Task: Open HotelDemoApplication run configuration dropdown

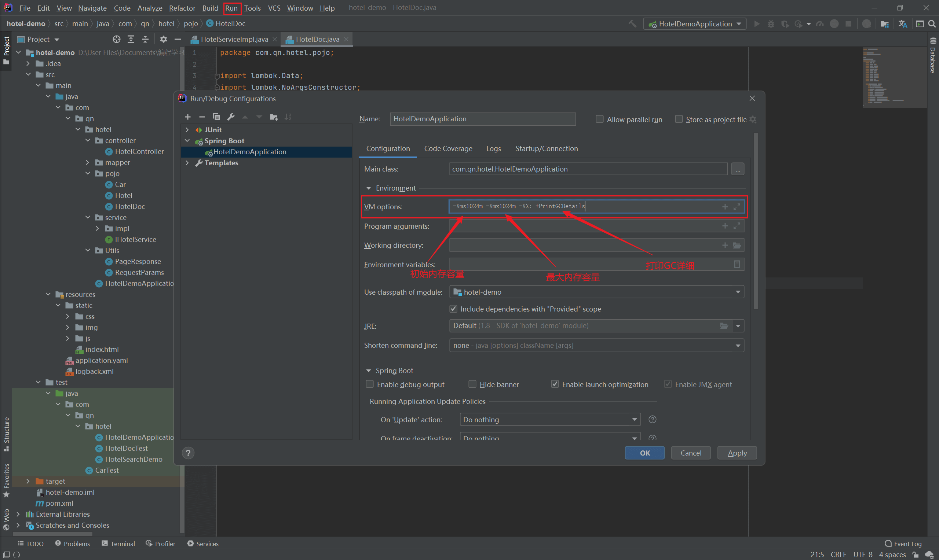Action: [694, 24]
